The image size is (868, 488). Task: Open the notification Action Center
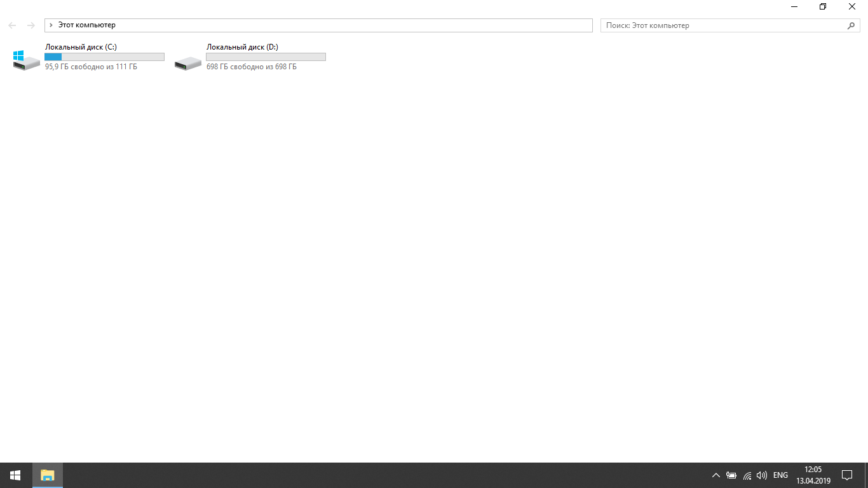pyautogui.click(x=847, y=475)
